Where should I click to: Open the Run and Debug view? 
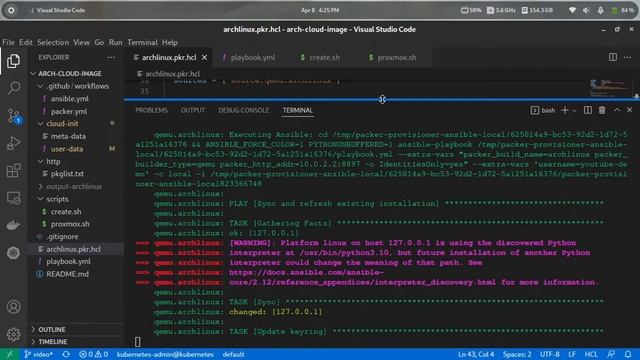13,143
